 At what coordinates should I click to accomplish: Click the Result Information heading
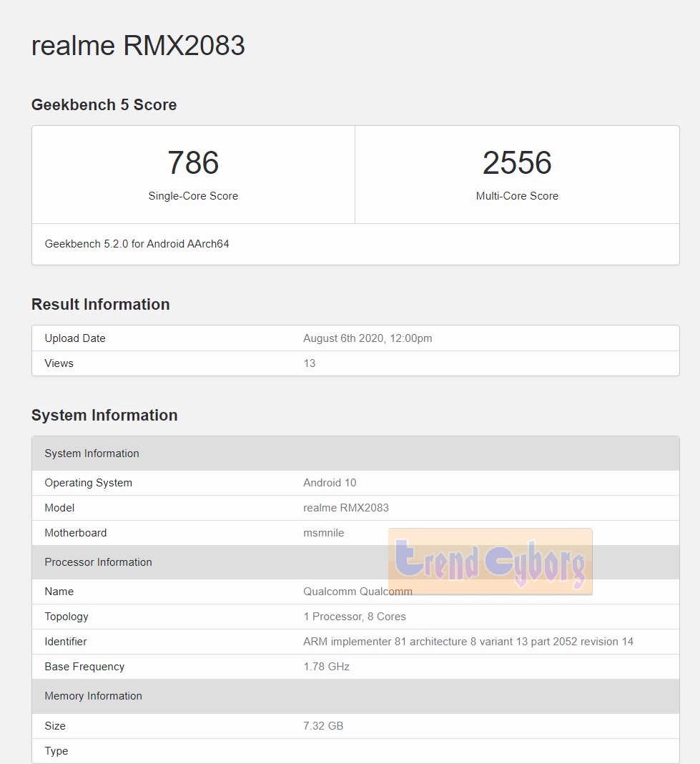pyautogui.click(x=100, y=304)
